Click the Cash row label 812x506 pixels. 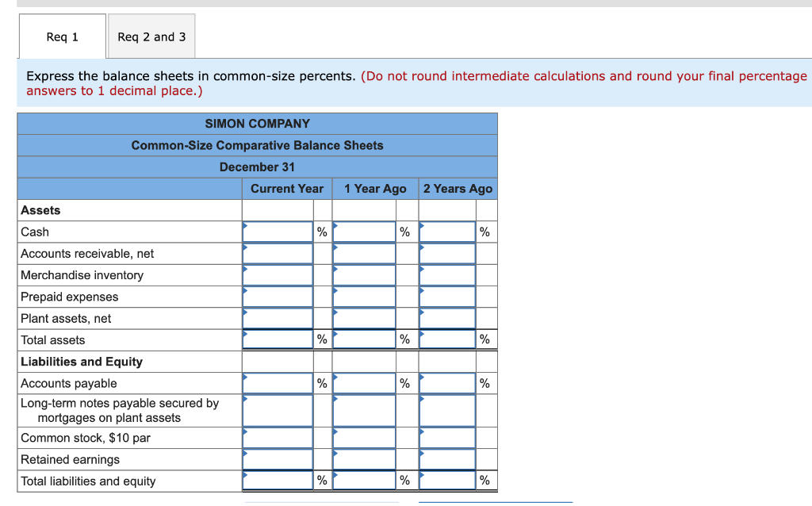(x=35, y=232)
